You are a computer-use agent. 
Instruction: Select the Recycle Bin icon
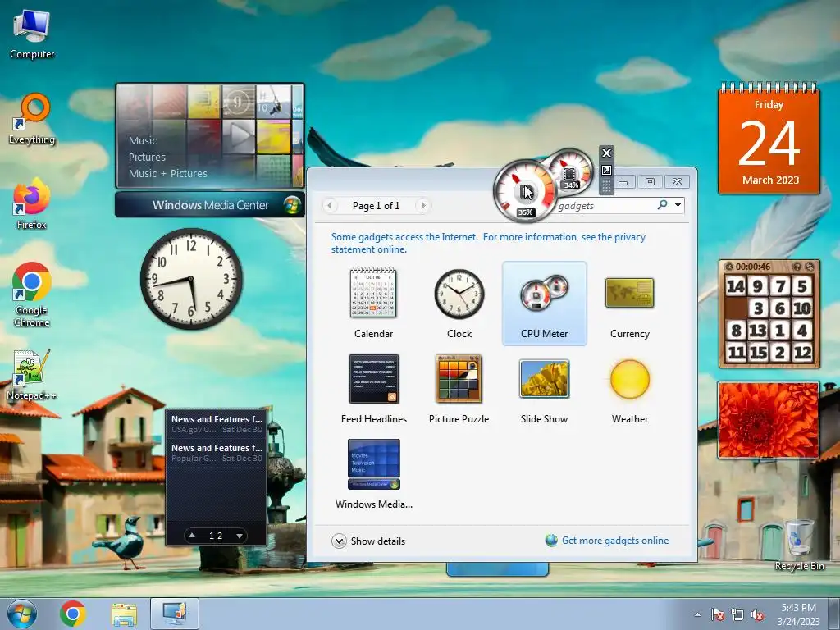799,545
